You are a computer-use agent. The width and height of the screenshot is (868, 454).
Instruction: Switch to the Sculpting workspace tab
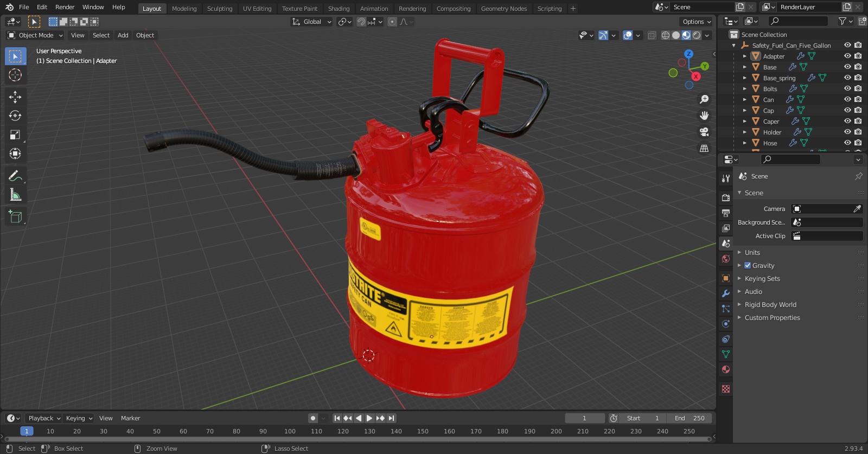pyautogui.click(x=220, y=9)
